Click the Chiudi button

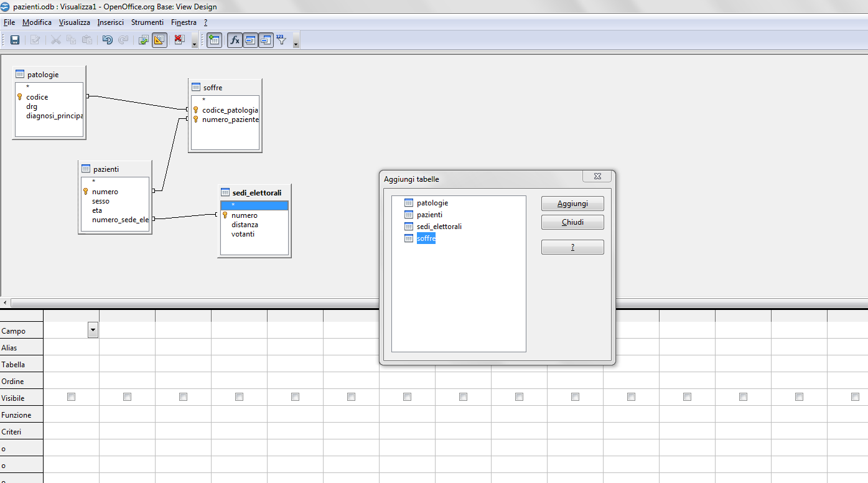point(572,222)
